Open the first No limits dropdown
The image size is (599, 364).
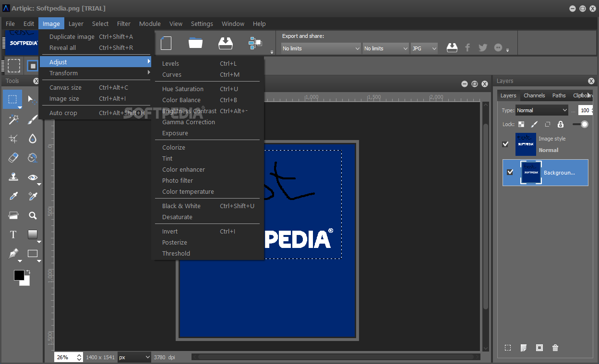[321, 48]
